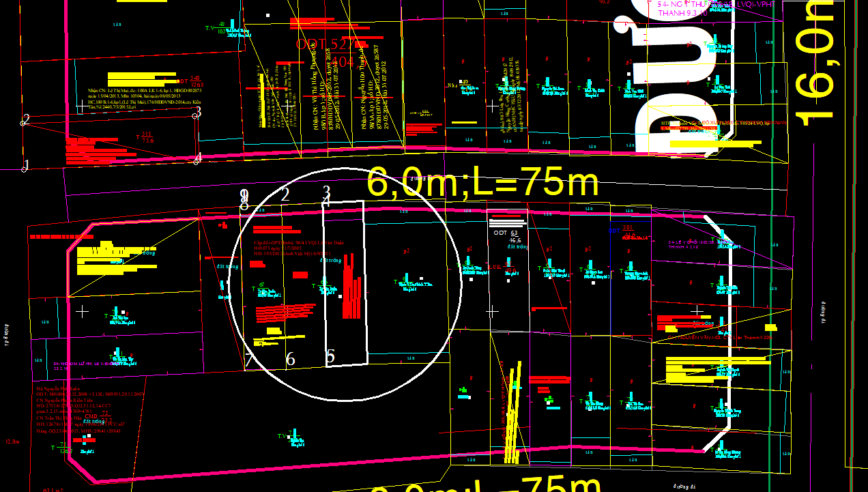Click vertex number 5 on white parcel
The width and height of the screenshot is (868, 492).
330,356
